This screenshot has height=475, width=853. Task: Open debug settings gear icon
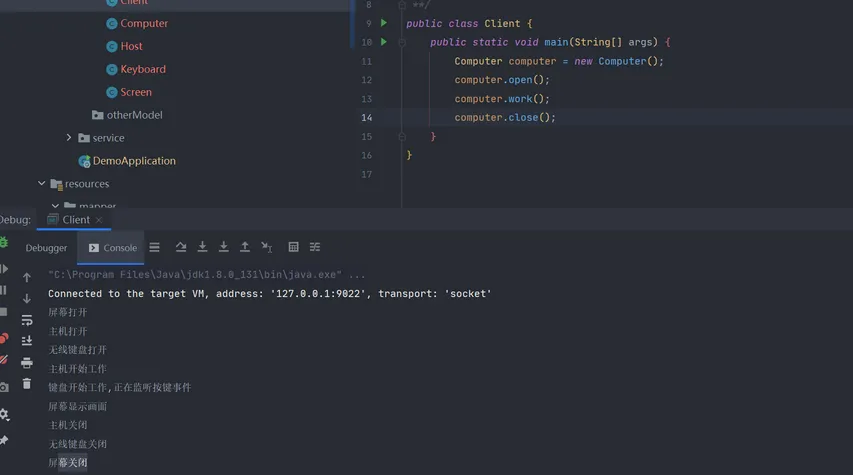pyautogui.click(x=4, y=415)
